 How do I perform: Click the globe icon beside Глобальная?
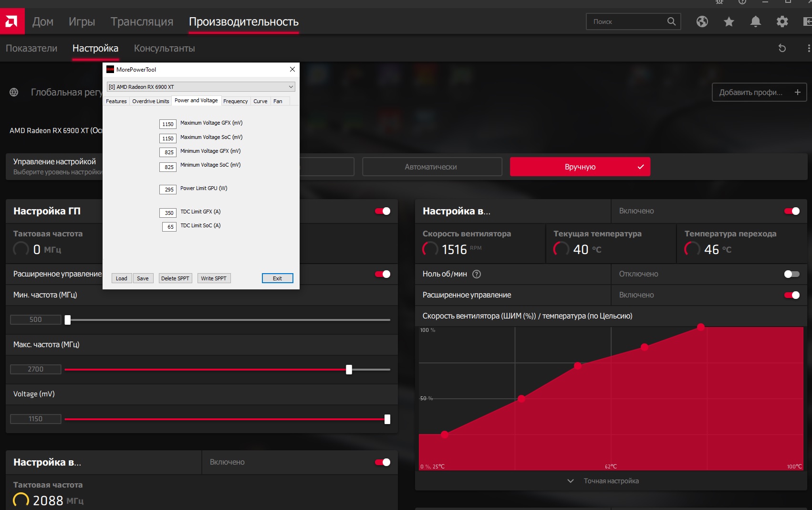click(x=14, y=92)
